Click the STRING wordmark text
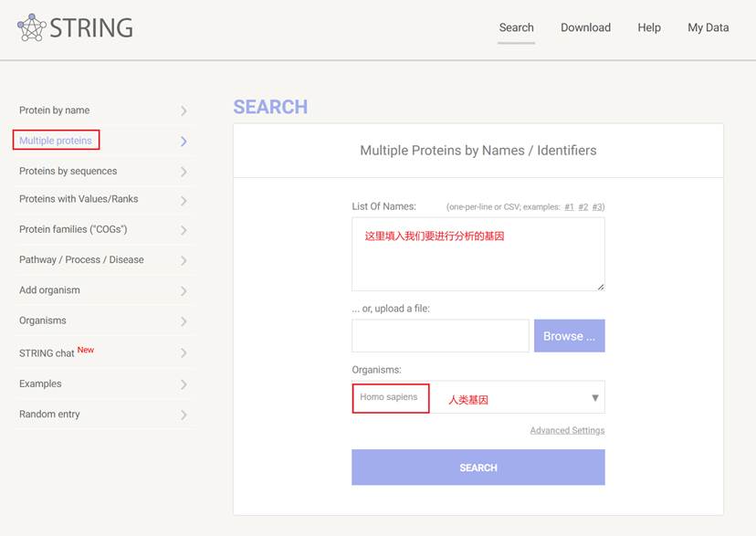Viewport: 756px width, 536px height. click(91, 28)
